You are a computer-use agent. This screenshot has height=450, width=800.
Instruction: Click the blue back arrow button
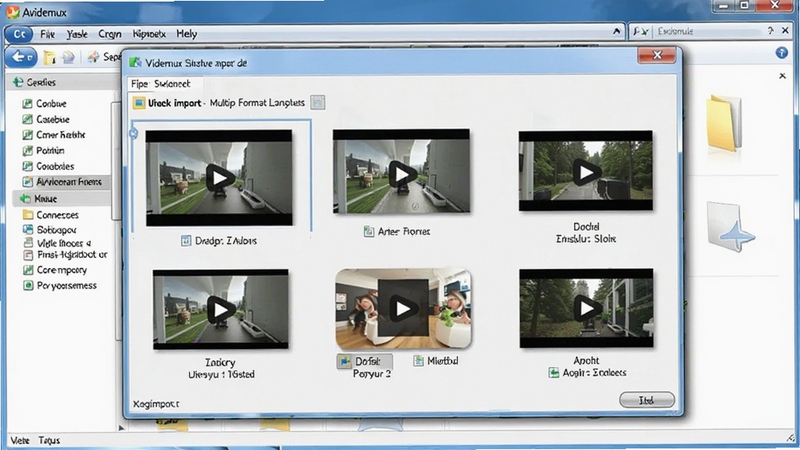[x=21, y=57]
